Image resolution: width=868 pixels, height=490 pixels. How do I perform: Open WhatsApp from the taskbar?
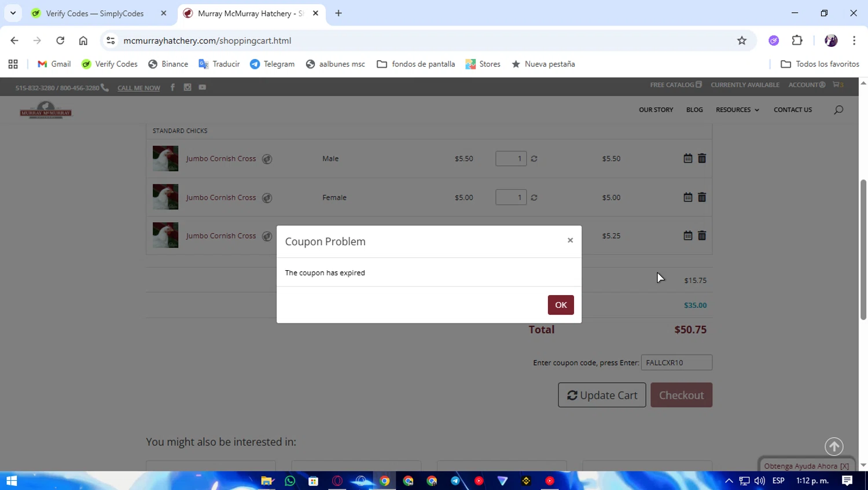290,481
